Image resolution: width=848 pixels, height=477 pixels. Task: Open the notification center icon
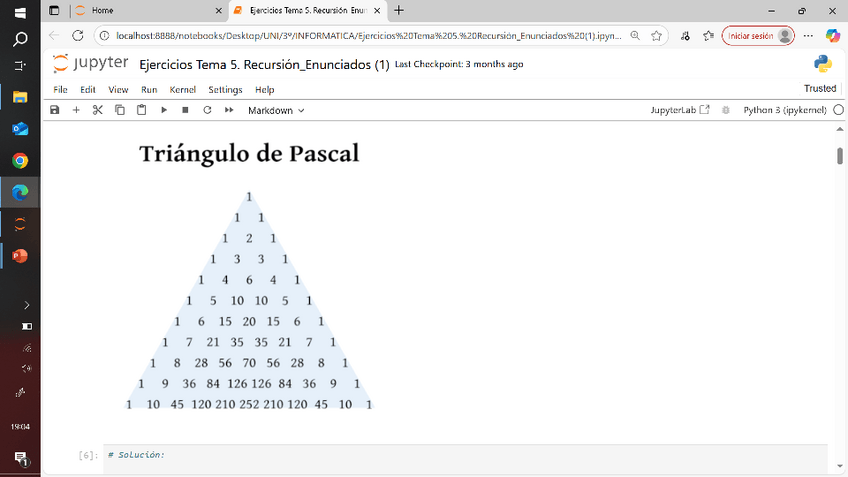click(21, 458)
